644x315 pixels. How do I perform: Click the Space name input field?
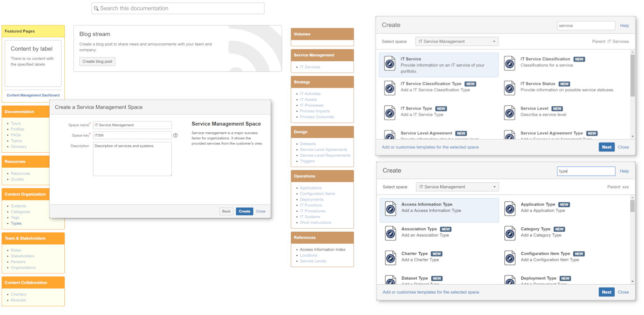coord(132,125)
